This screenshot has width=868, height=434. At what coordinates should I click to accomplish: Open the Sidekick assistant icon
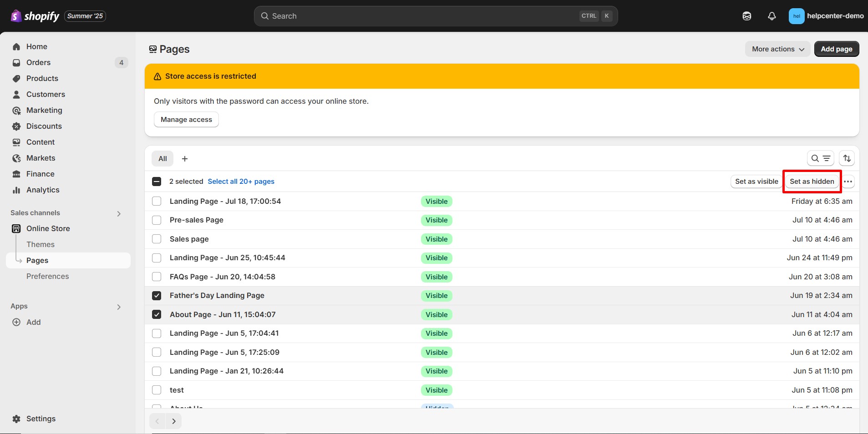(746, 16)
